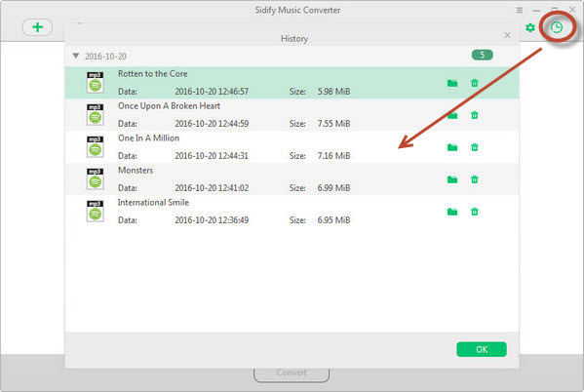
Task: Click the 7.16 MiB size value
Action: [333, 156]
